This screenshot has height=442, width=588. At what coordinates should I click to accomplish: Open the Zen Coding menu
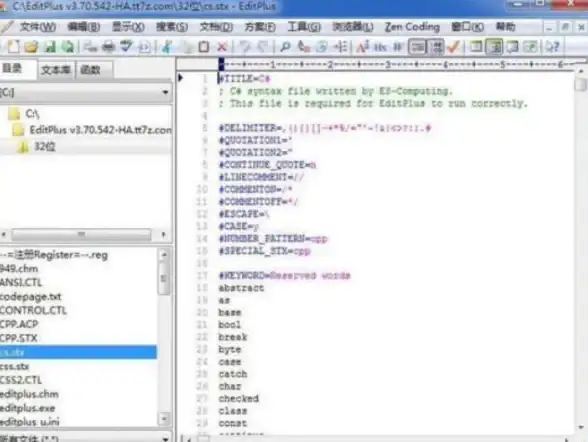click(412, 27)
